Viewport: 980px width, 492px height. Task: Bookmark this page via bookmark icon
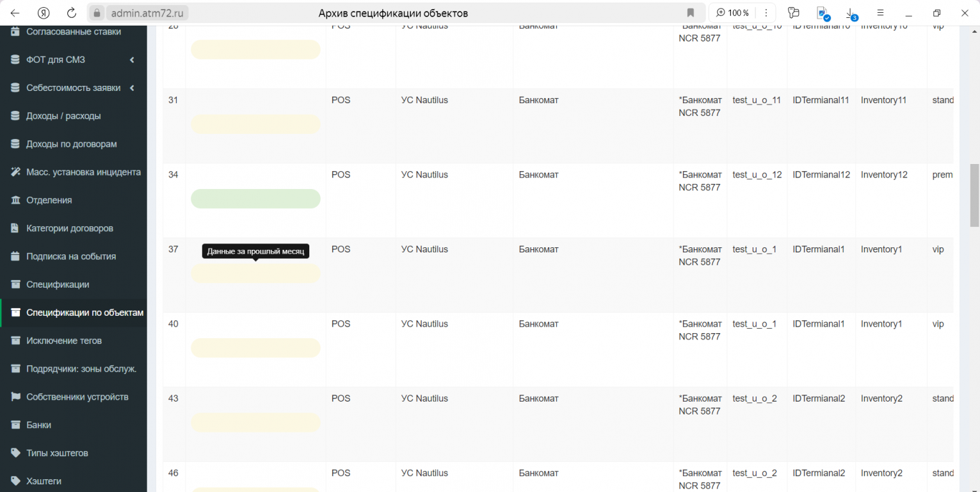point(691,13)
